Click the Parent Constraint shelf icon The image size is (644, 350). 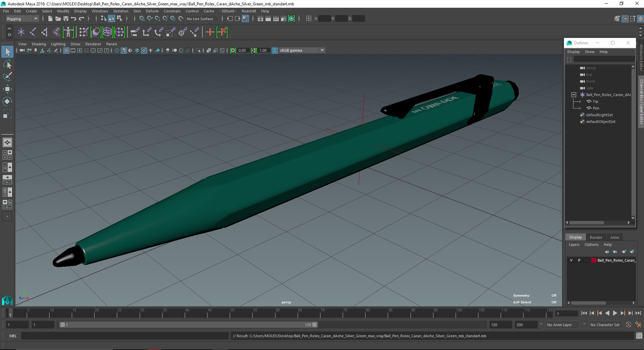[135, 32]
